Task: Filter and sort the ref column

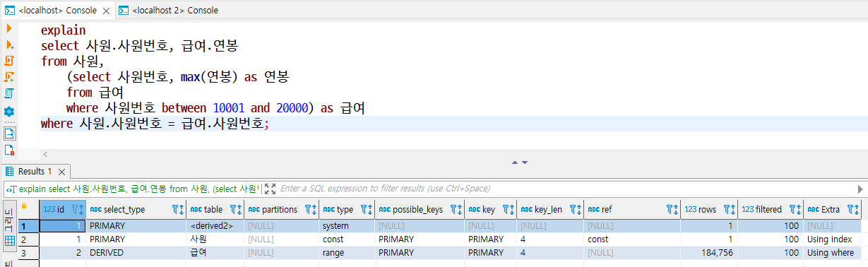Action: 672,210
